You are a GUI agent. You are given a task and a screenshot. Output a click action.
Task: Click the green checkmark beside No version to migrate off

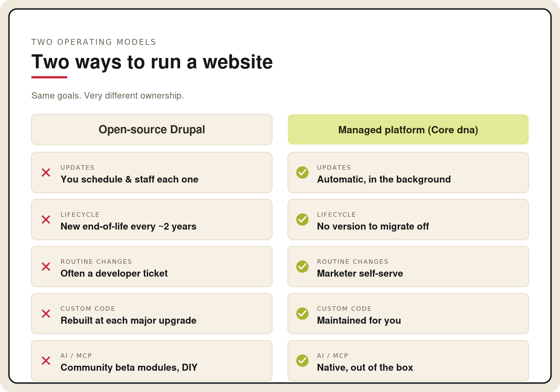click(302, 220)
